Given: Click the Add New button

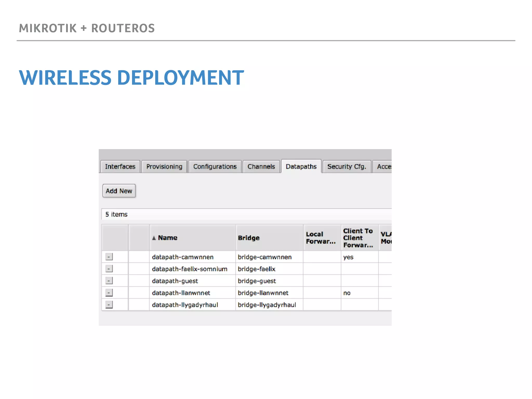Looking at the screenshot, I should pyautogui.click(x=119, y=191).
